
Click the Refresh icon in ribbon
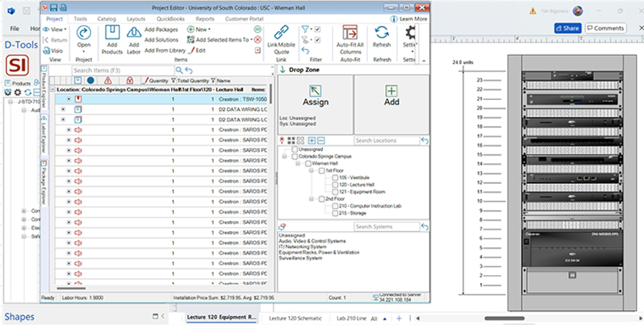382,33
